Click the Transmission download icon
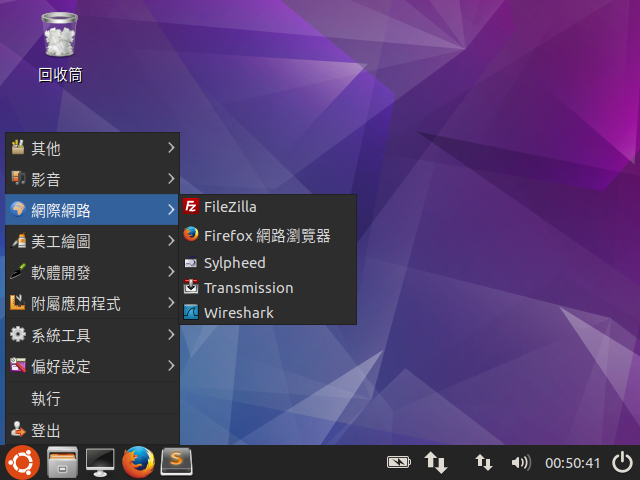This screenshot has width=640, height=480. (x=191, y=287)
